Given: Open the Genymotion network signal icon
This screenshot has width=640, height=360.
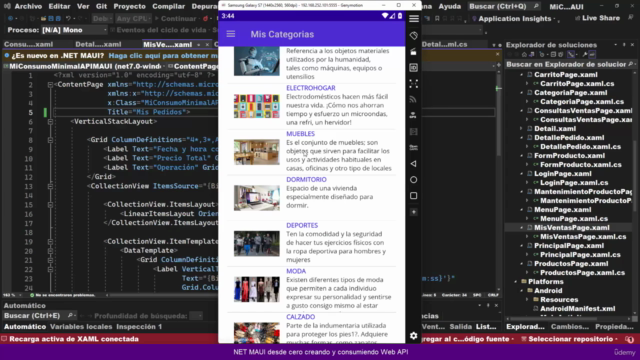Looking at the screenshot, I should (413, 100).
